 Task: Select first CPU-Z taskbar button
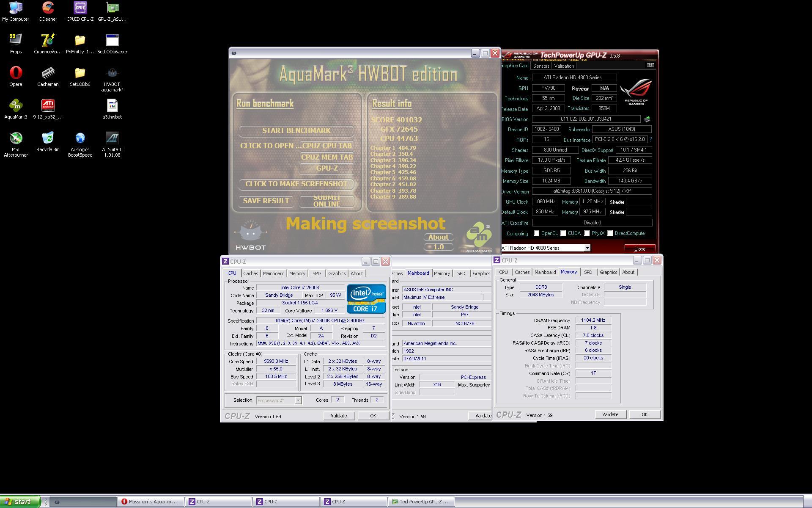coord(218,502)
